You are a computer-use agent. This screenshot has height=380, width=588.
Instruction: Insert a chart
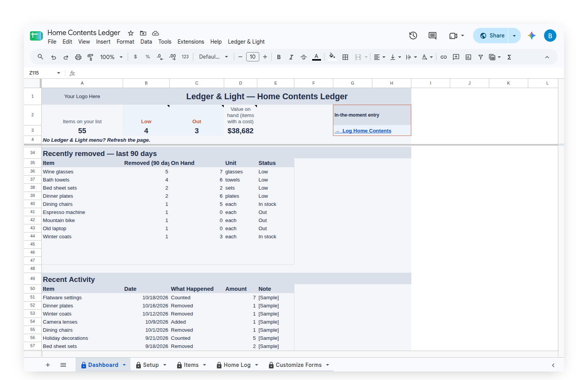coord(468,57)
